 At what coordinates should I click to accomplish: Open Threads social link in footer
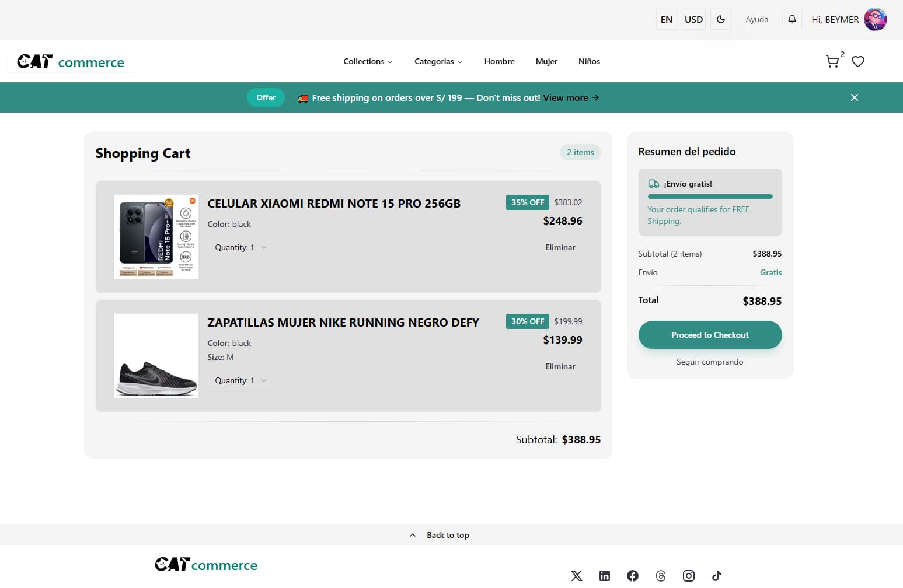click(x=661, y=576)
